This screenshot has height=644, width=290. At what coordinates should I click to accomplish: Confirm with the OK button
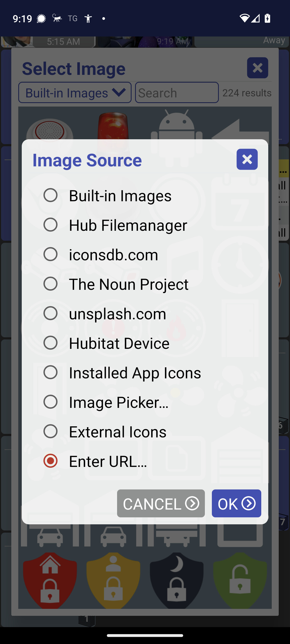pos(236,503)
